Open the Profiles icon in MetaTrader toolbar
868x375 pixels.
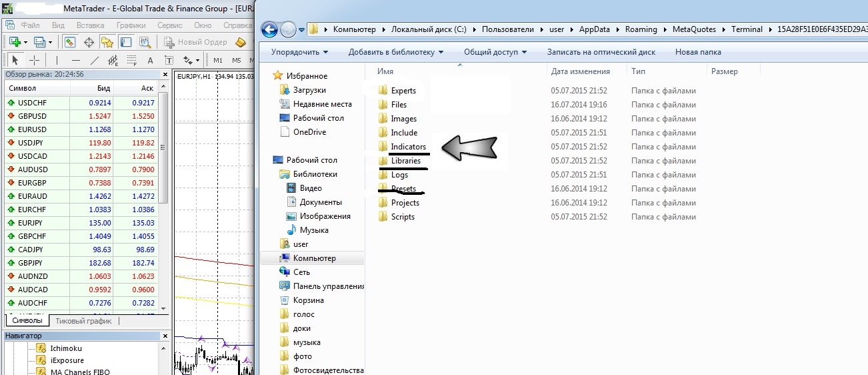coord(39,42)
